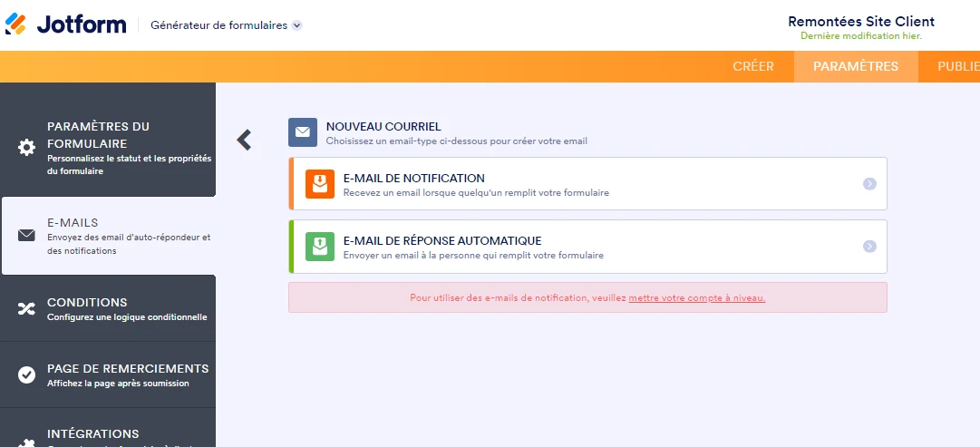Click the Jotform logo

coord(65,25)
